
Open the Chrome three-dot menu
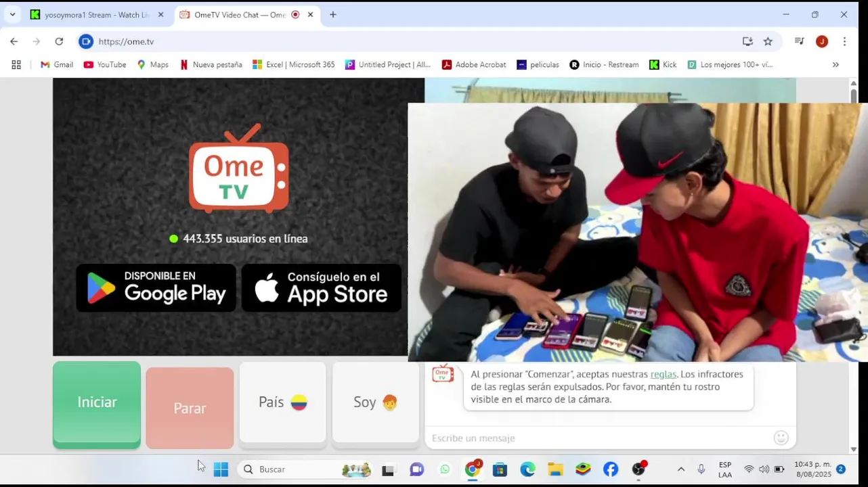pos(844,41)
